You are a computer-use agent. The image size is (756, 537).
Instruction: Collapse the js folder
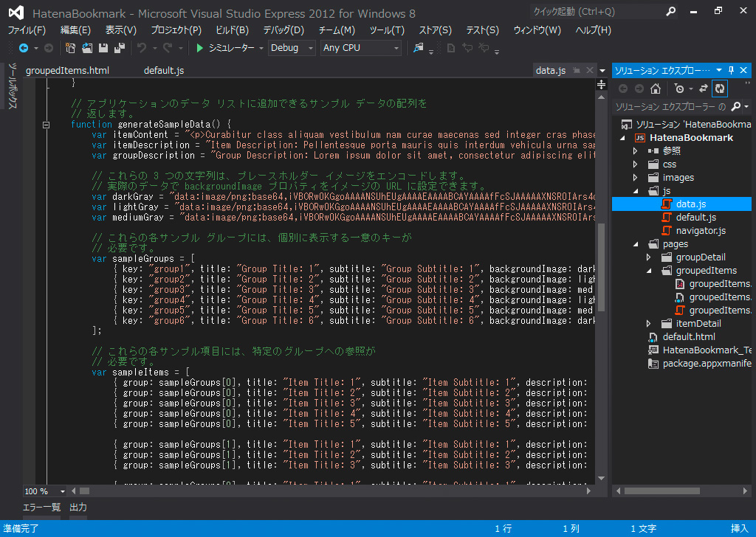(636, 191)
